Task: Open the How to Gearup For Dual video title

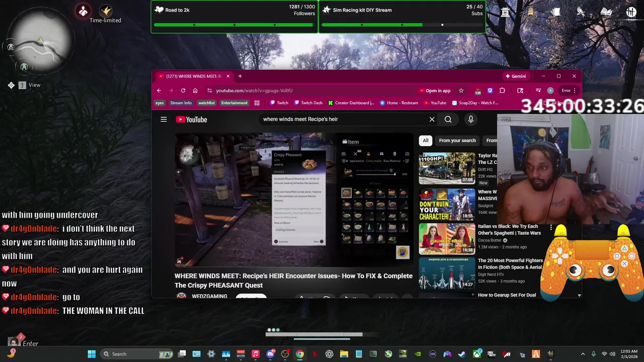Action: click(507, 295)
